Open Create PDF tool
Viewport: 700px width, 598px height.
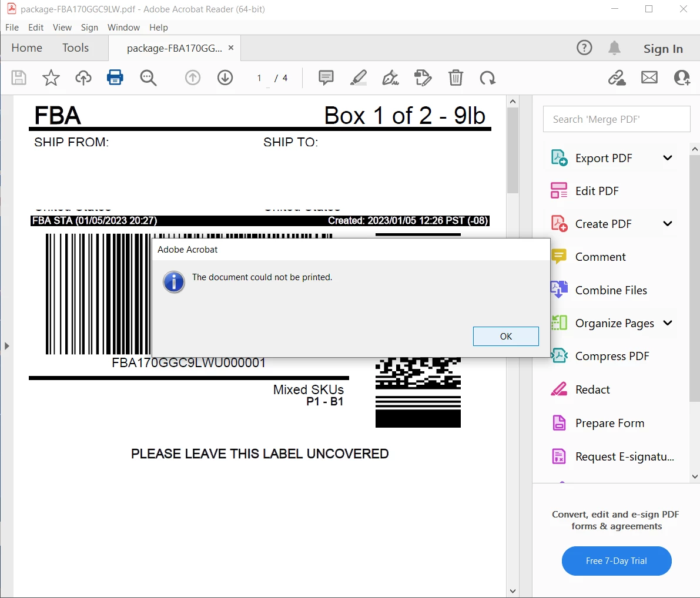coord(603,224)
